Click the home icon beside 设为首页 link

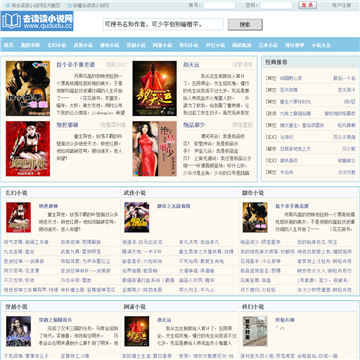tap(8, 6)
